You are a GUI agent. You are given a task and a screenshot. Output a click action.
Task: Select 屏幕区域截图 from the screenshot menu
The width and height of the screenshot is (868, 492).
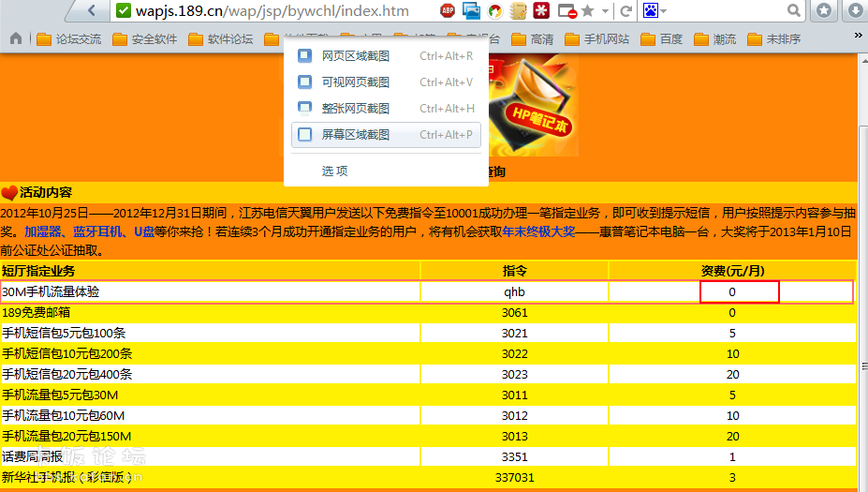click(386, 135)
